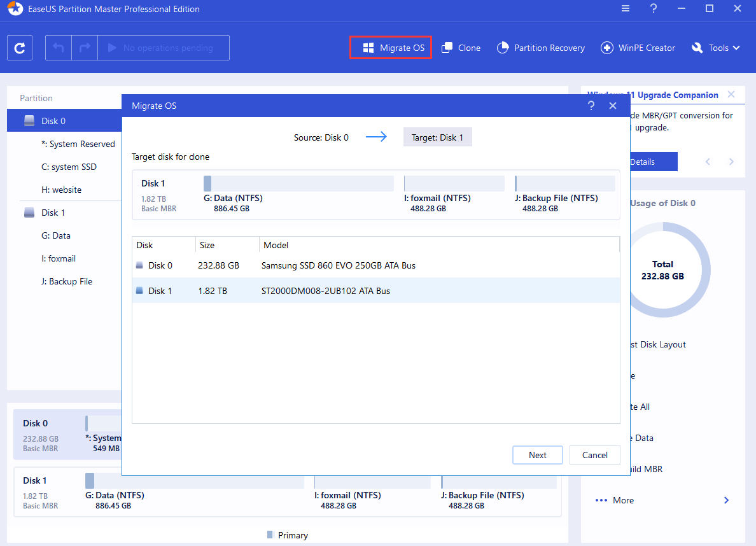Screen dimensions: 756x546
Task: Click the Disk 1 label in the bottom disk map
Action: tap(35, 480)
